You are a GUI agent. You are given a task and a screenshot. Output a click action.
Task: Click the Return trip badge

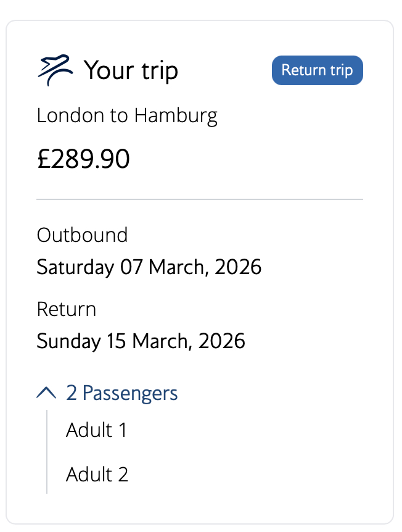click(x=317, y=70)
